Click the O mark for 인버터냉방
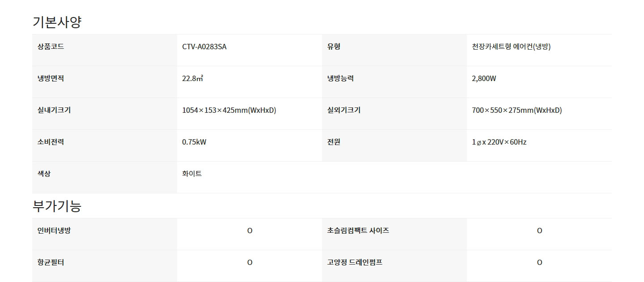 click(x=250, y=231)
